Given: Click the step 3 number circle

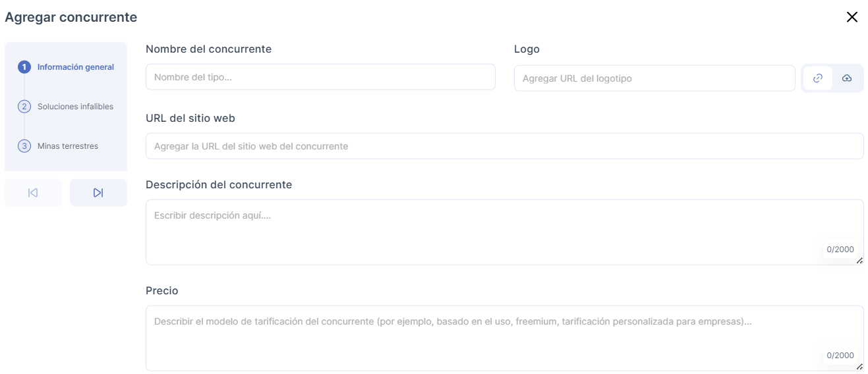Looking at the screenshot, I should pyautogui.click(x=24, y=146).
